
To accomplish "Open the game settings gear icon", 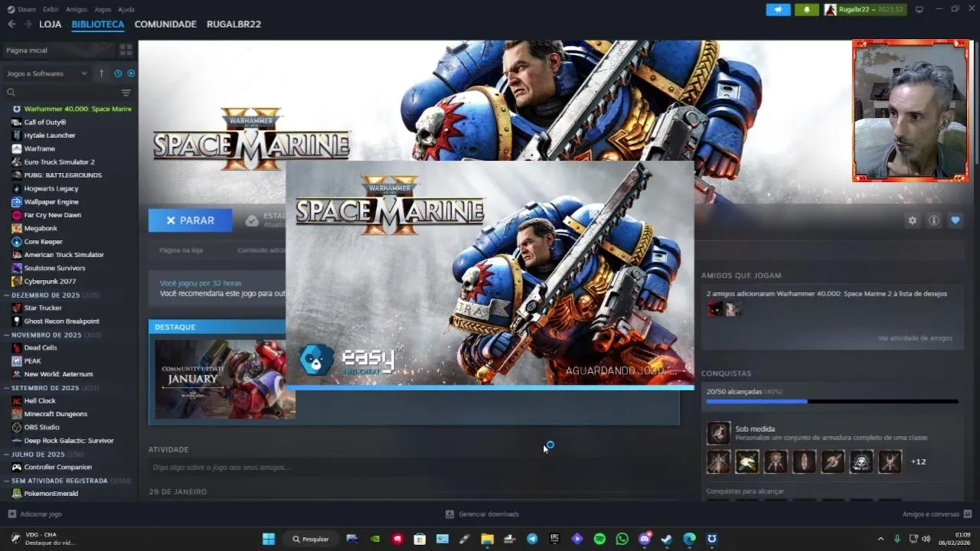I will [912, 220].
